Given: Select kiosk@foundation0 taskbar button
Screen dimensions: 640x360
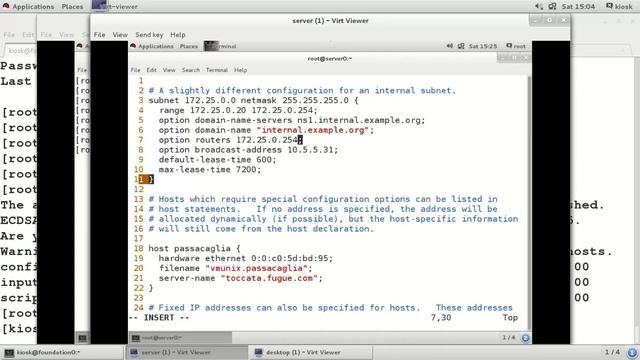Looking at the screenshot, I should point(62,352).
